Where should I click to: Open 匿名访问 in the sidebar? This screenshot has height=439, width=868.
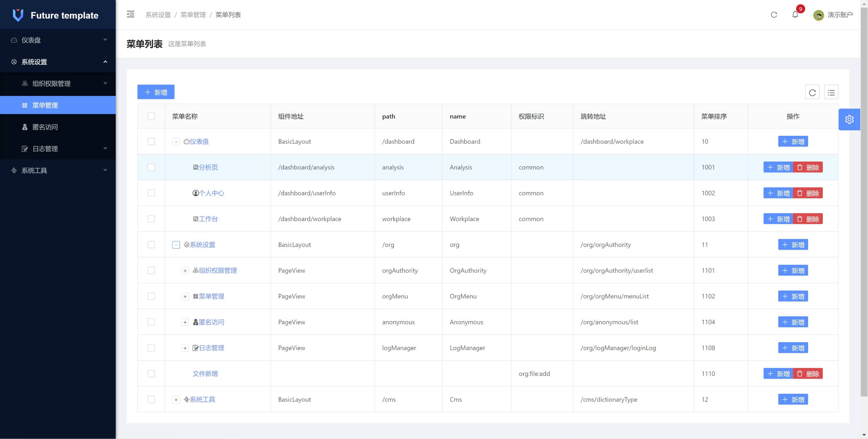(58, 127)
